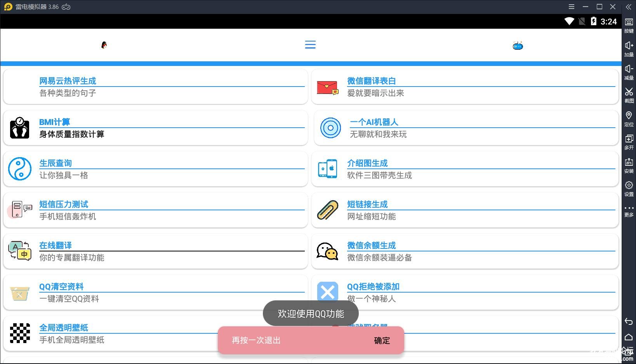Open 介绍图生成 title link
The width and height of the screenshot is (636, 364).
click(x=367, y=163)
